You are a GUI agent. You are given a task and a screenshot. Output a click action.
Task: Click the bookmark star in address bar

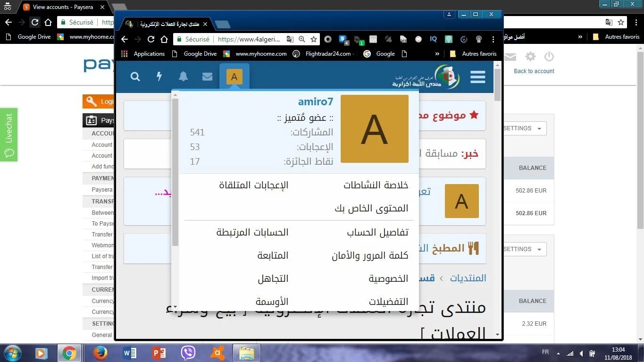[x=314, y=39]
